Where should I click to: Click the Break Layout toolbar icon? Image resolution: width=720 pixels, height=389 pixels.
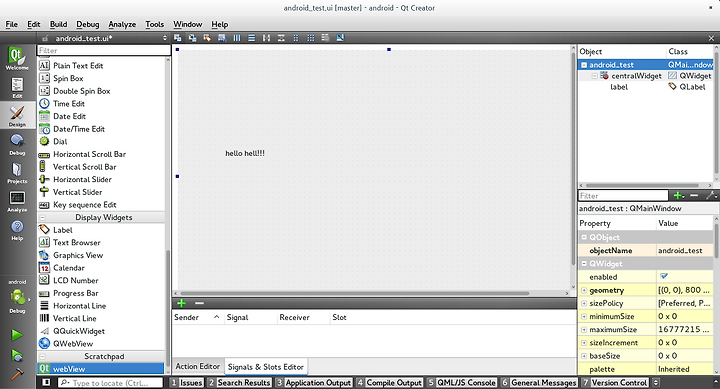click(325, 38)
